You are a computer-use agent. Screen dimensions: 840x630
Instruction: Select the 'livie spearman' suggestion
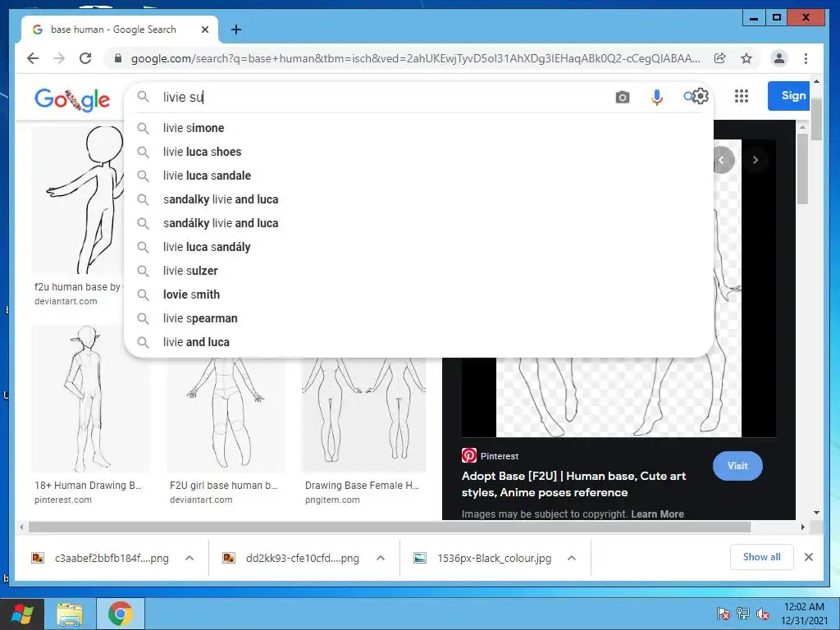click(418, 318)
